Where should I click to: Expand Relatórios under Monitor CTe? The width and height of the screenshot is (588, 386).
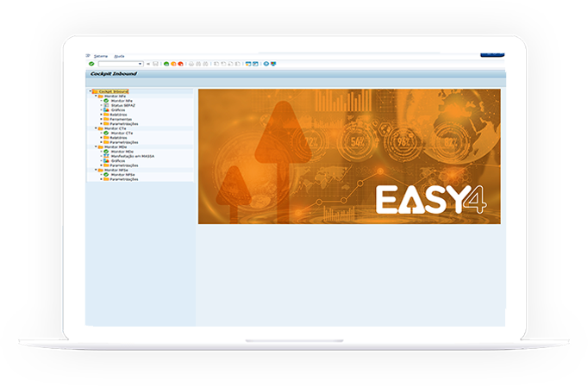point(101,138)
